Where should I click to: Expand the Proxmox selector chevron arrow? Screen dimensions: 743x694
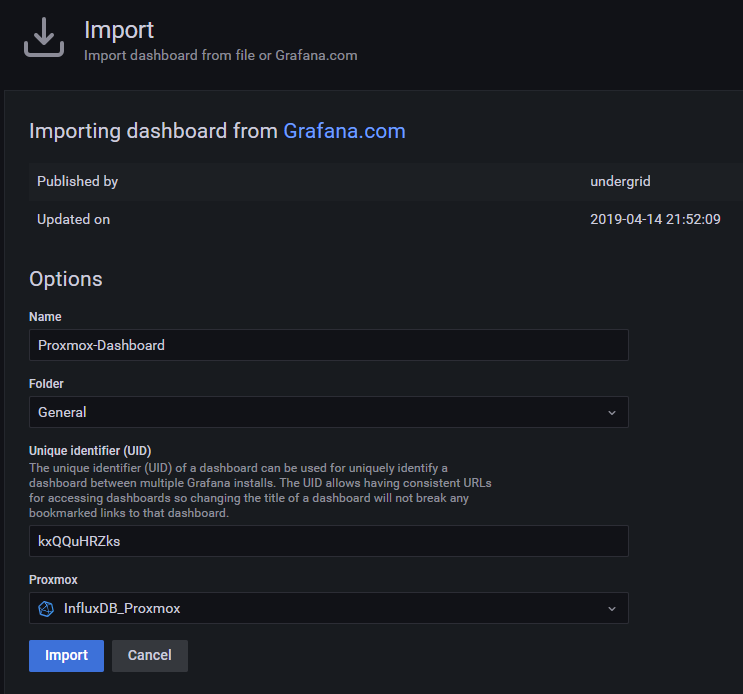[612, 608]
